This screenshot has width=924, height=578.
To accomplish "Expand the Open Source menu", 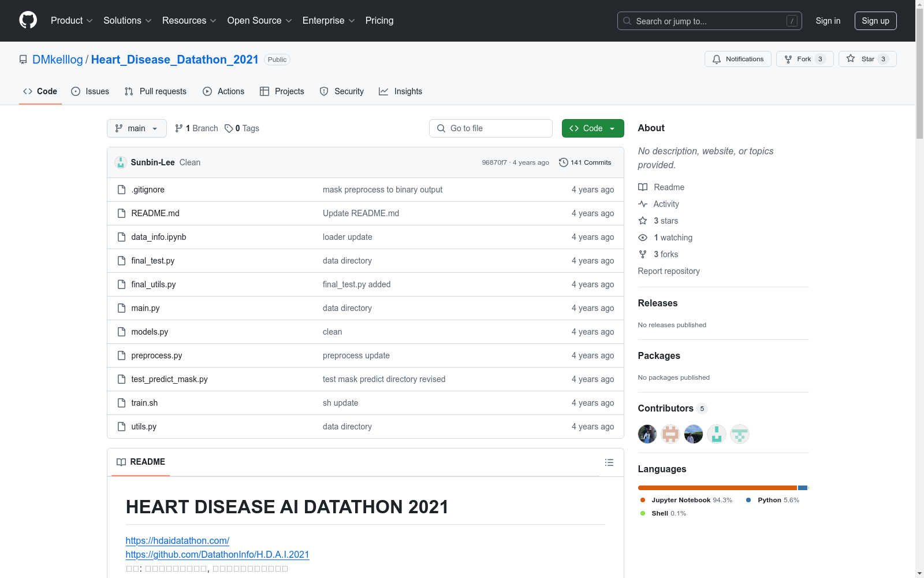I will [x=259, y=20].
